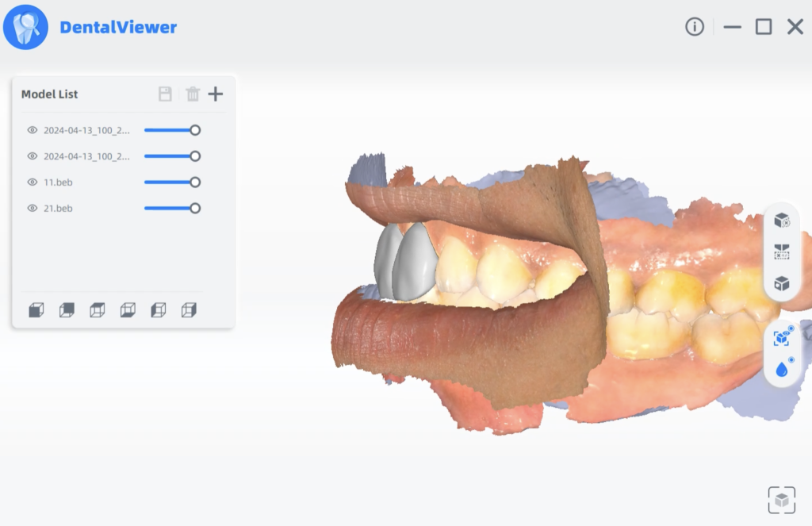
Task: Switch to the front view cube
Action: (x=36, y=310)
